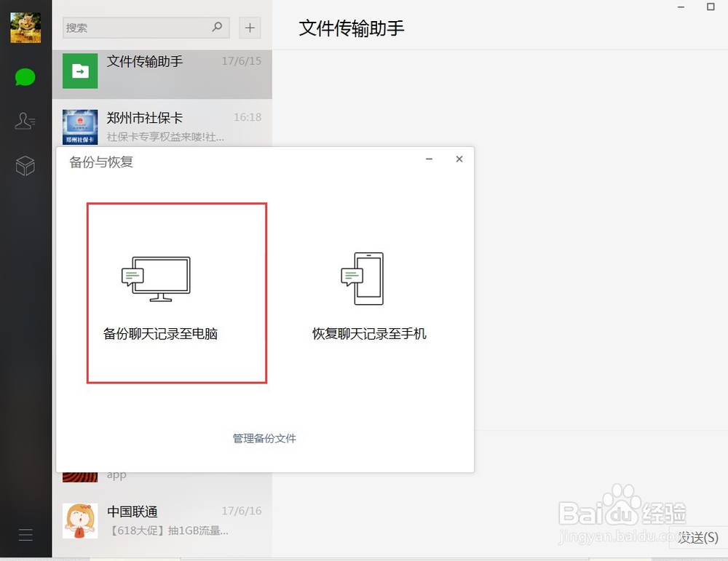Click the 备份与恢复 dialog title

[x=101, y=162]
